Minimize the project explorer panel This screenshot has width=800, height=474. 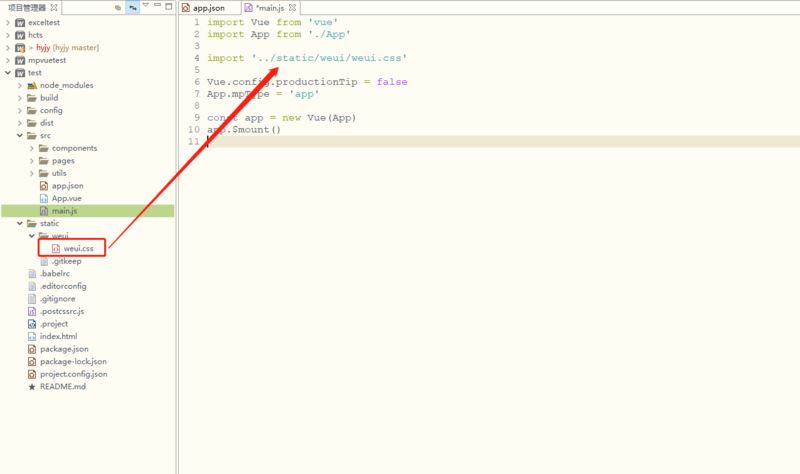157,6
